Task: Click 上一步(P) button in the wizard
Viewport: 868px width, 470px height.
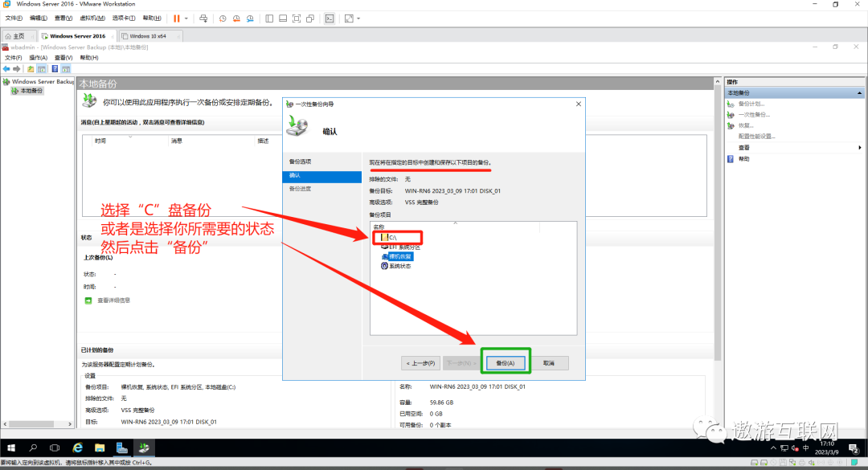Action: click(x=420, y=363)
